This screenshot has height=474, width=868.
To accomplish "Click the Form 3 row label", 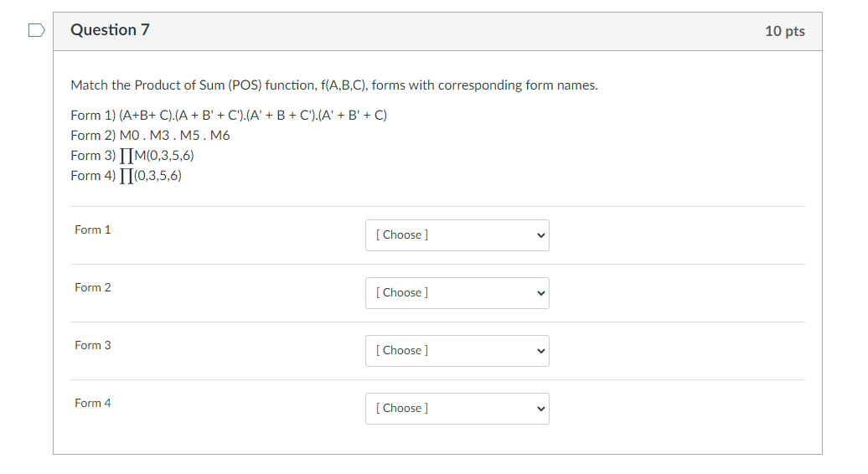I will (92, 345).
